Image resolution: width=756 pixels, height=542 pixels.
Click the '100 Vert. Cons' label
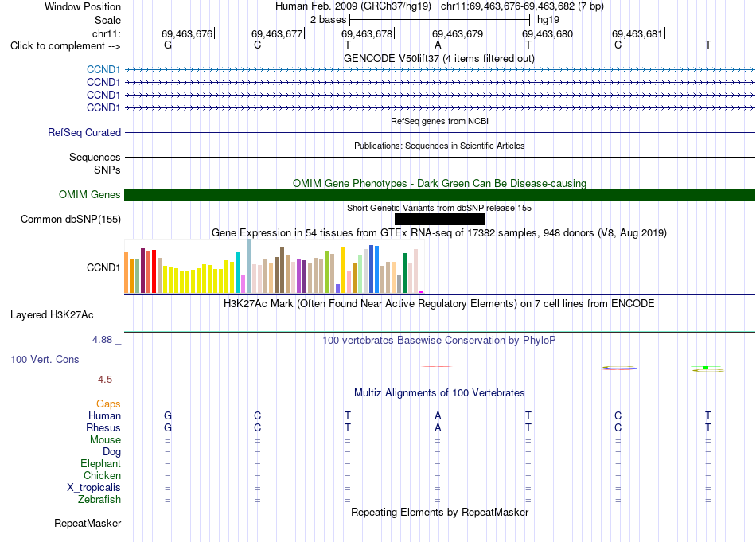(45, 359)
